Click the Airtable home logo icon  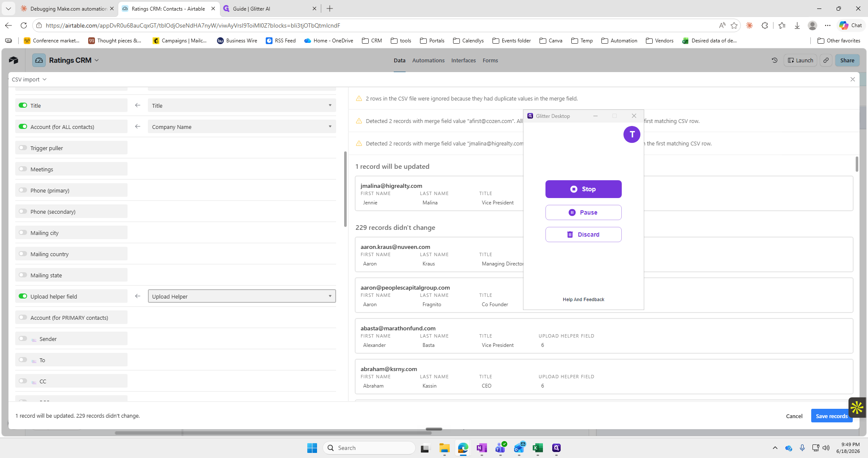pyautogui.click(x=14, y=60)
